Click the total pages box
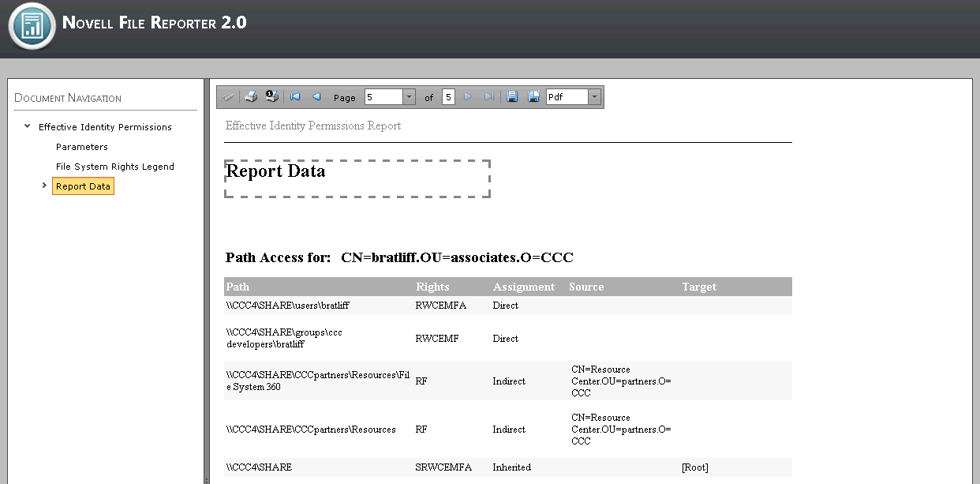 coord(448,97)
